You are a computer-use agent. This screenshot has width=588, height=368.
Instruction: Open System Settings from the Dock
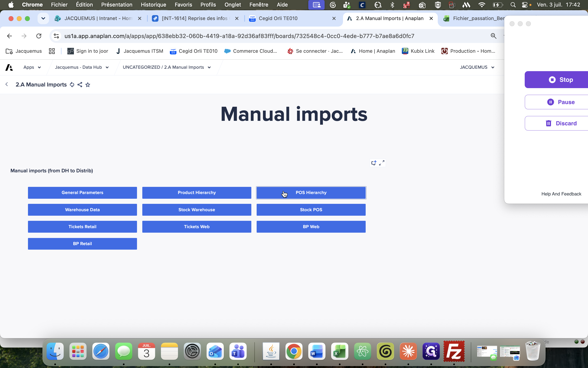[192, 351]
